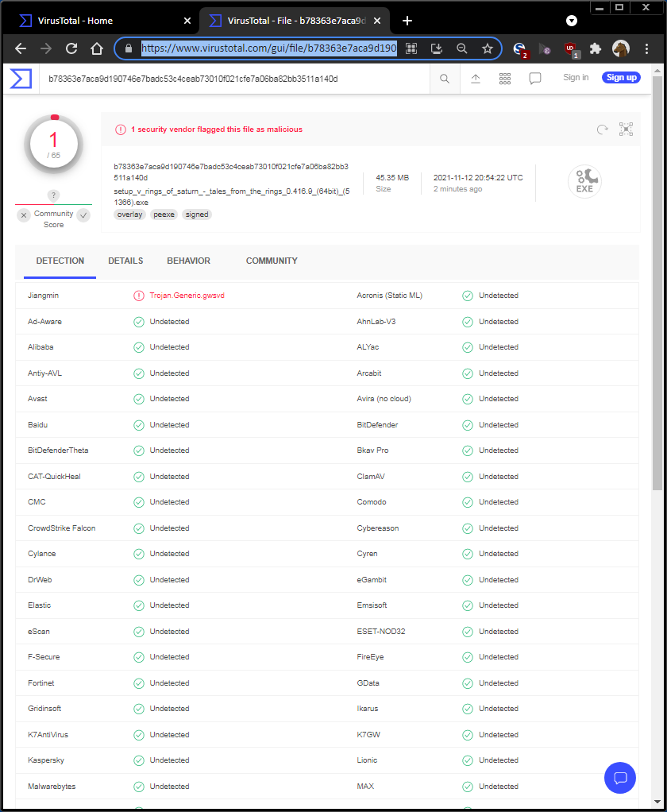The width and height of the screenshot is (667, 812).
Task: Reload the page
Action: (71, 48)
